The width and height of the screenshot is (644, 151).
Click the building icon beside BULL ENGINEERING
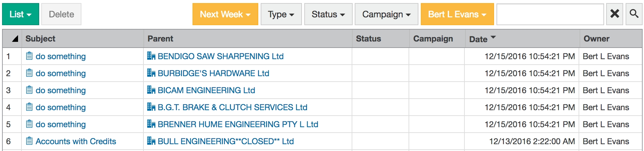151,141
